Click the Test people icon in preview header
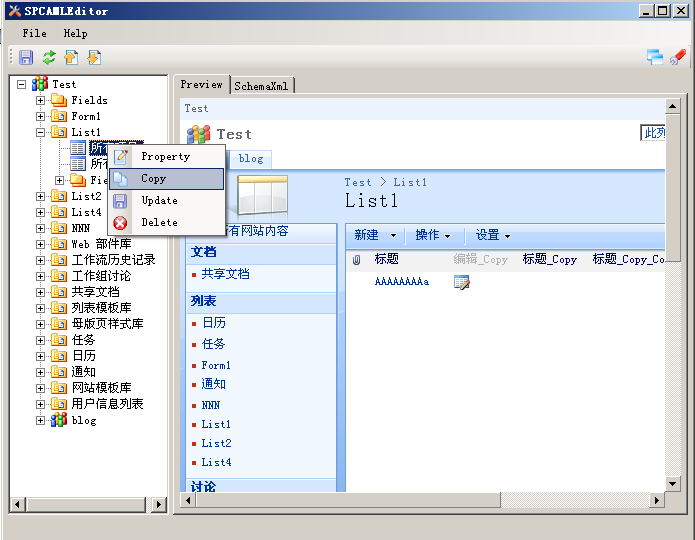The width and height of the screenshot is (695, 540). pyautogui.click(x=199, y=134)
